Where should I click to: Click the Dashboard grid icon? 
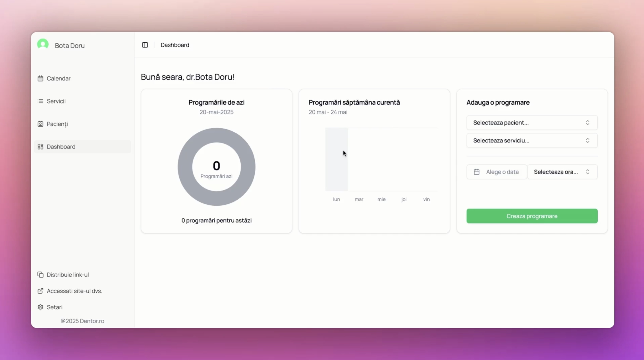(40, 147)
